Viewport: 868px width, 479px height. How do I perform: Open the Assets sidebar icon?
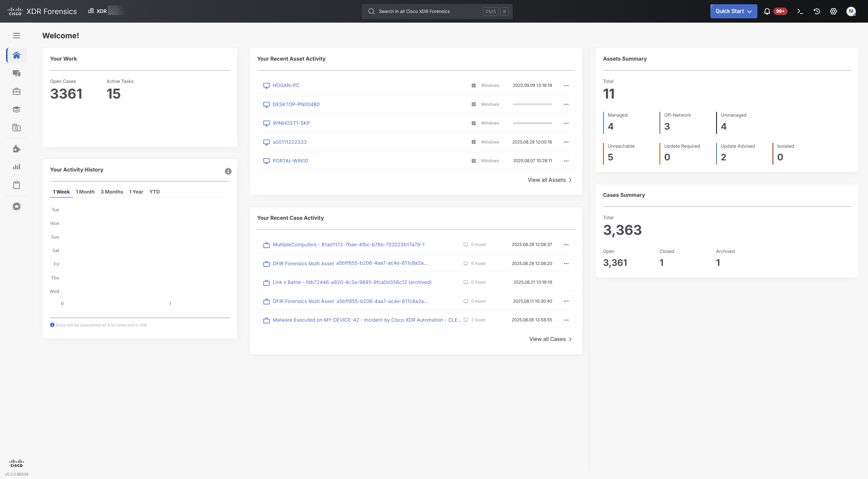pos(17,73)
